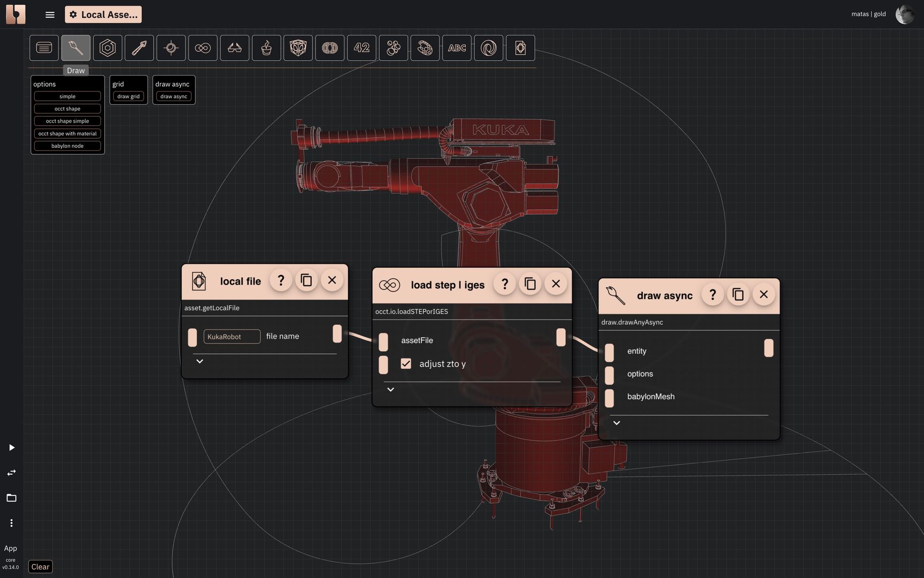The width and height of the screenshot is (924, 578).
Task: Click the KukaRobot file name input
Action: pyautogui.click(x=232, y=337)
